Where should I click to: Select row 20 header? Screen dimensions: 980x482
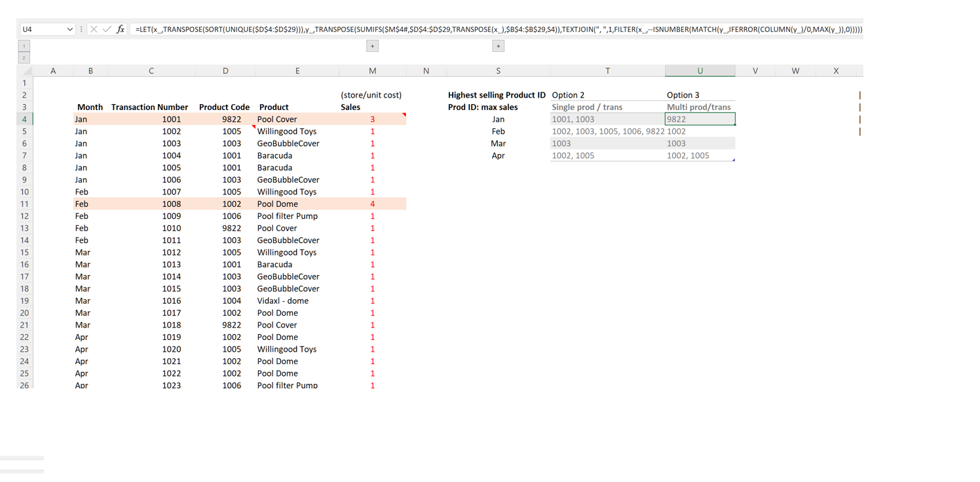(x=24, y=312)
